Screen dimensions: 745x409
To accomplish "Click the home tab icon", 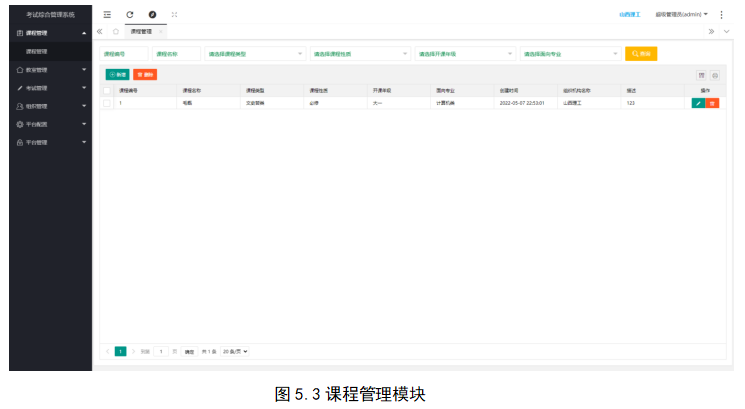I will 115,32.
